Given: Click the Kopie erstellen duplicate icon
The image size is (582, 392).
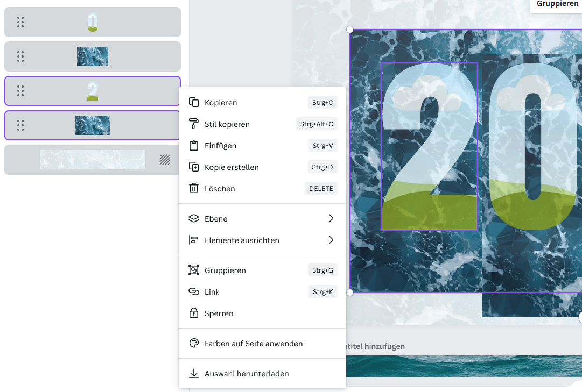Looking at the screenshot, I should point(194,167).
